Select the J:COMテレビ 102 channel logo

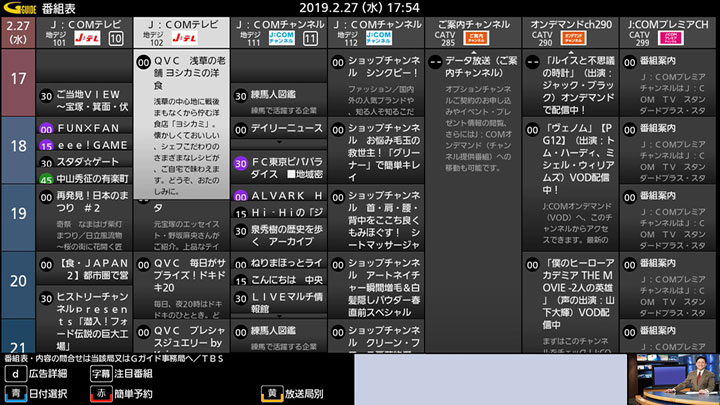click(184, 38)
